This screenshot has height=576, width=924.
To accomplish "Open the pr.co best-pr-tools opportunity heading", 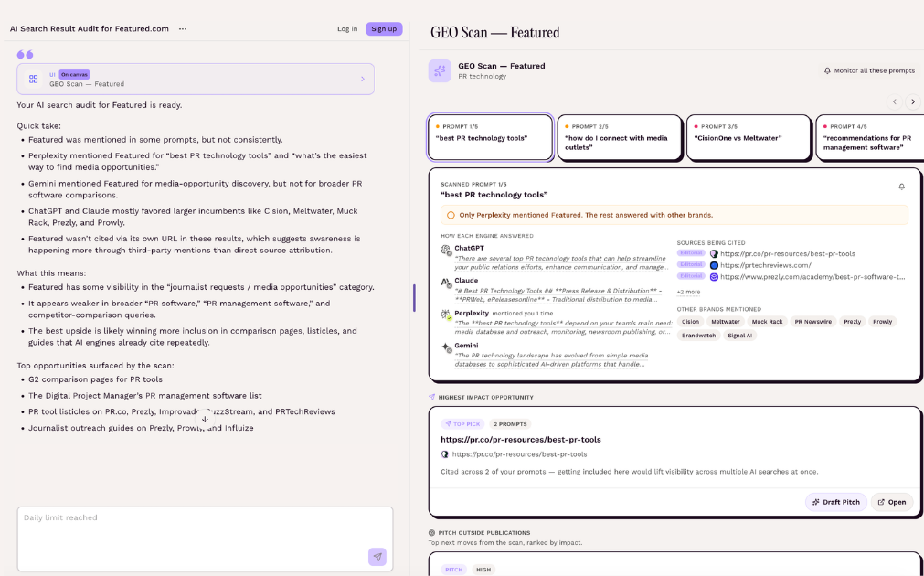I will [x=520, y=439].
